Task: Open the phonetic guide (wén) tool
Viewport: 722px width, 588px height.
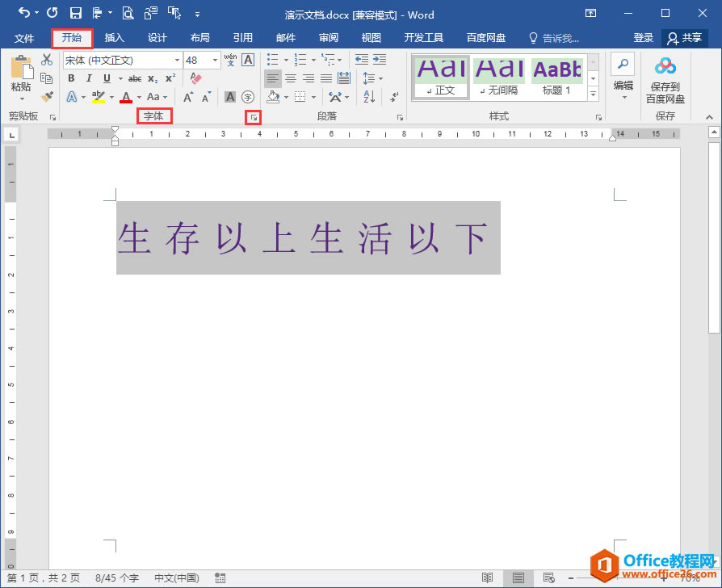Action: (230, 60)
